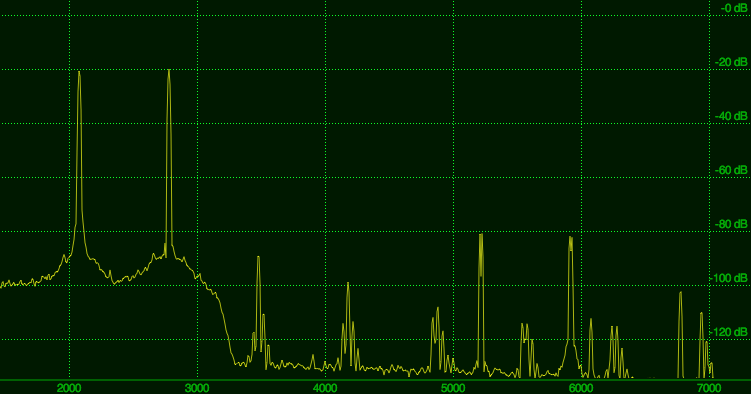Click the 5000 frequency axis label
This screenshot has width=751, height=394.
pos(453,388)
